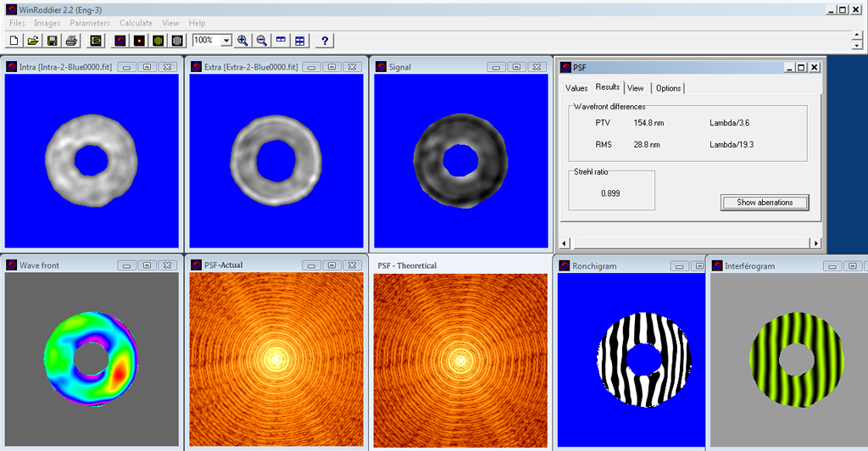Click the PSF scrollbar right arrow
The height and width of the screenshot is (451, 868).
click(815, 243)
